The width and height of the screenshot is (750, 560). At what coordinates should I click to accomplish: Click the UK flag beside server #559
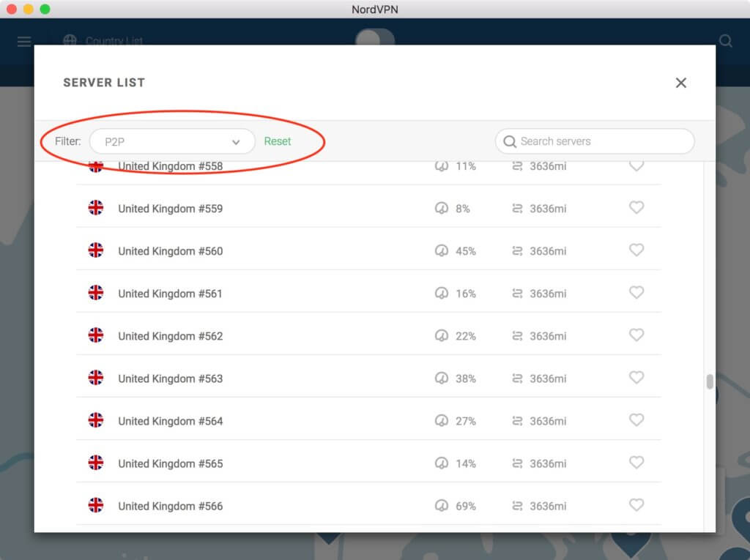click(96, 208)
